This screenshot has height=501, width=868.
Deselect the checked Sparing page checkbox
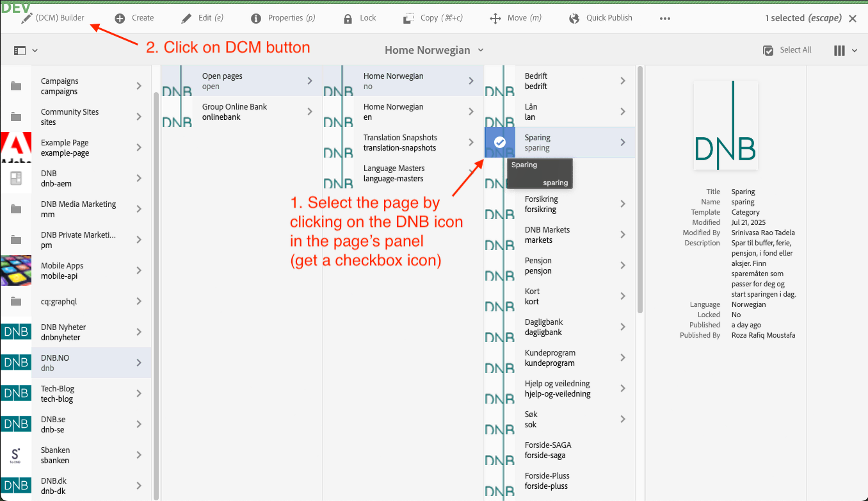(x=500, y=142)
